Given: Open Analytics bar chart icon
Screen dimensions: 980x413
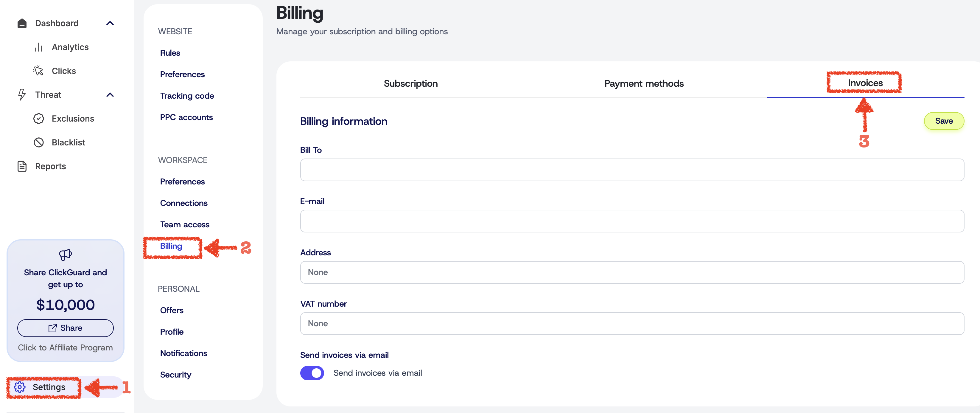Looking at the screenshot, I should click(38, 47).
